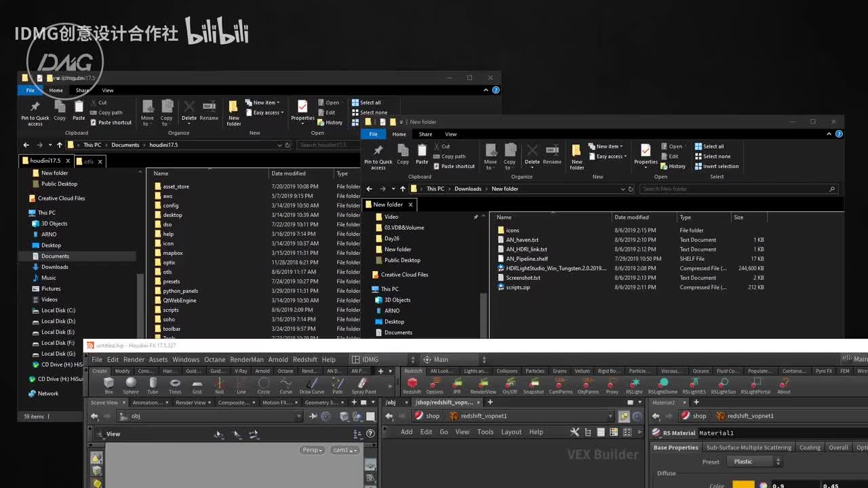868x488 pixels.
Task: Open Redshift Options from the shelf
Action: (x=435, y=386)
